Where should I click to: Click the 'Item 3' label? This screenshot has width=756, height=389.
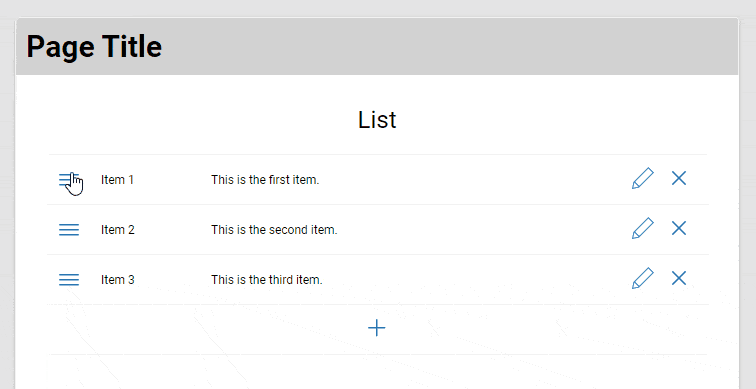[x=118, y=280]
